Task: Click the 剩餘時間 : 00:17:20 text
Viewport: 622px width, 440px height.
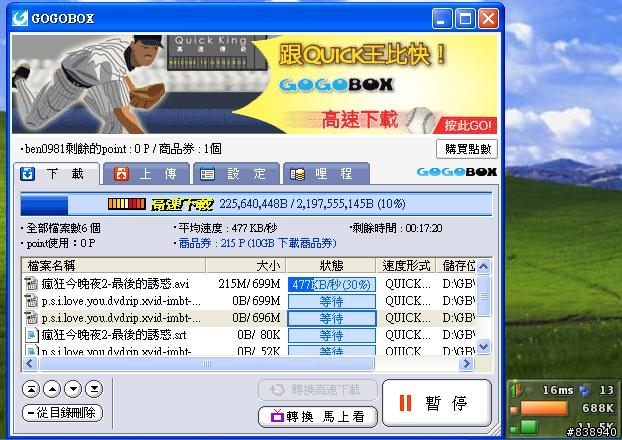Action: (397, 228)
